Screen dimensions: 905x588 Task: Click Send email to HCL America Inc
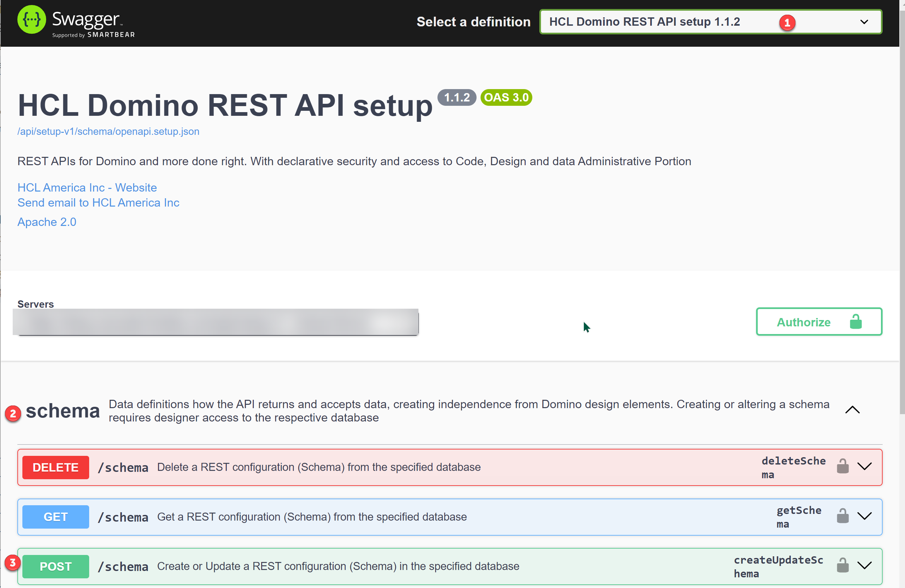point(98,203)
